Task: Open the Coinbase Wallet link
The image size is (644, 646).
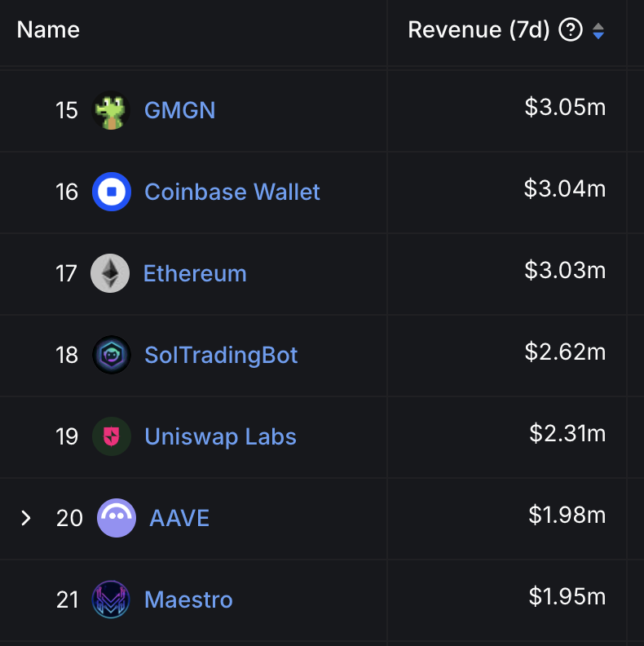Action: click(232, 192)
